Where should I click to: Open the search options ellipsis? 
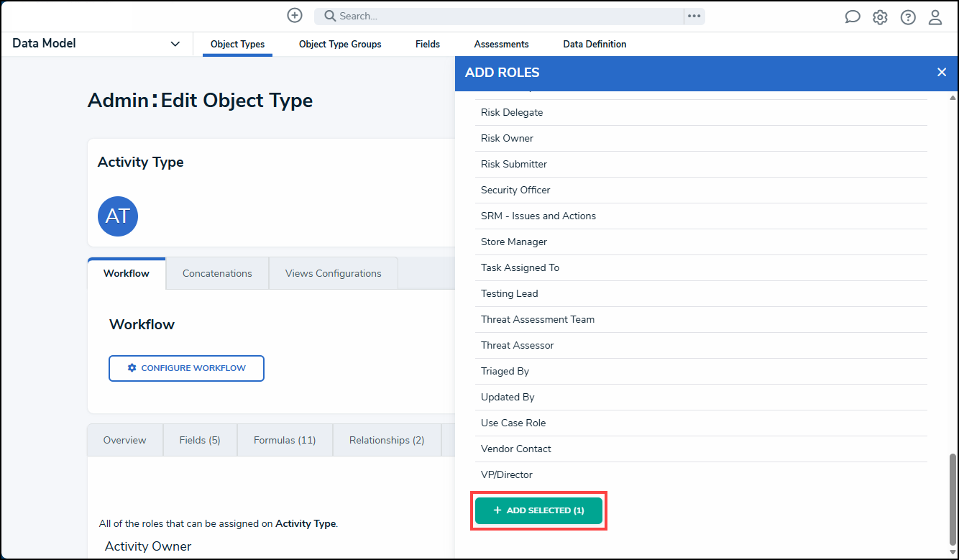[694, 16]
